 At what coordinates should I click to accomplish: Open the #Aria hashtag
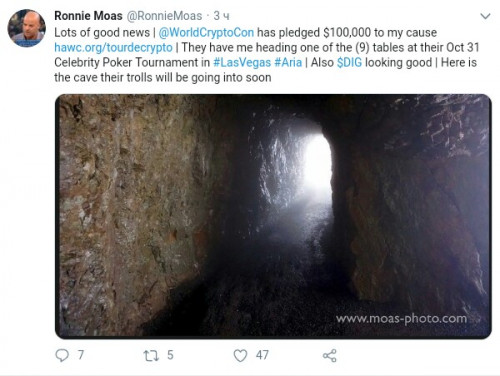tap(288, 62)
